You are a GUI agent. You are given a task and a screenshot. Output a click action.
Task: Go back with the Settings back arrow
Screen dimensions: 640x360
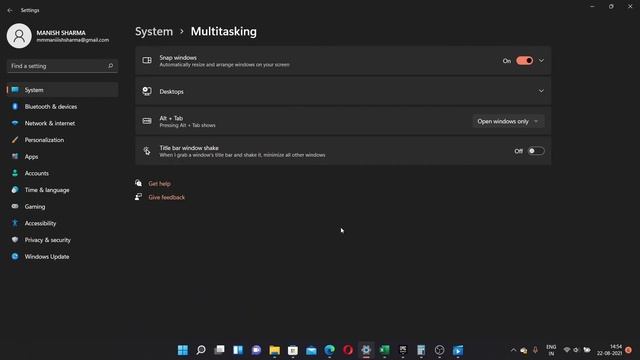pos(10,10)
